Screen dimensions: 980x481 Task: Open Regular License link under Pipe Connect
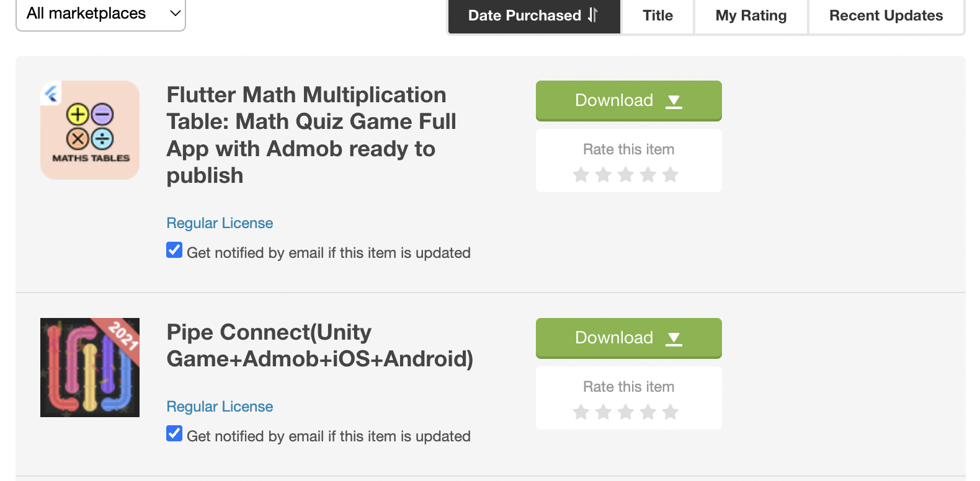coord(220,407)
